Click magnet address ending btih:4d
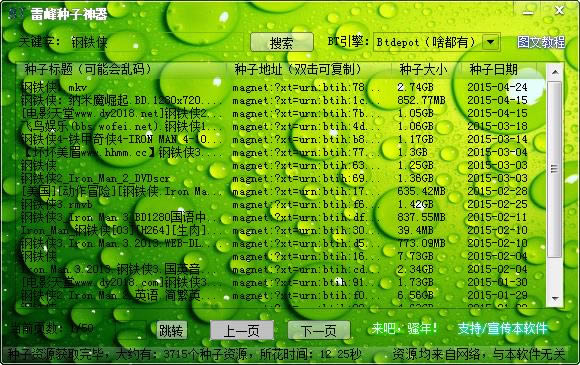580x365 pixels. (306, 126)
